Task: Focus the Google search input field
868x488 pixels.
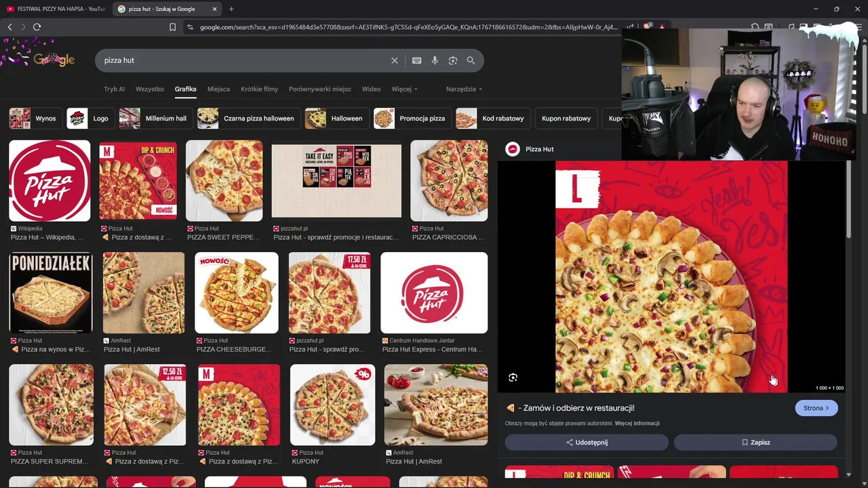Action: [244, 60]
